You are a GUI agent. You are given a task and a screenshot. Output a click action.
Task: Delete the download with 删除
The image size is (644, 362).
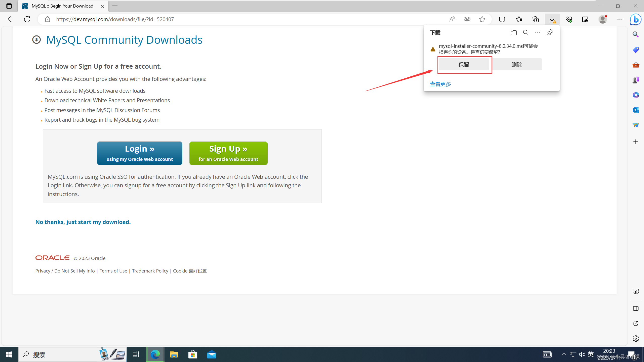click(x=517, y=65)
